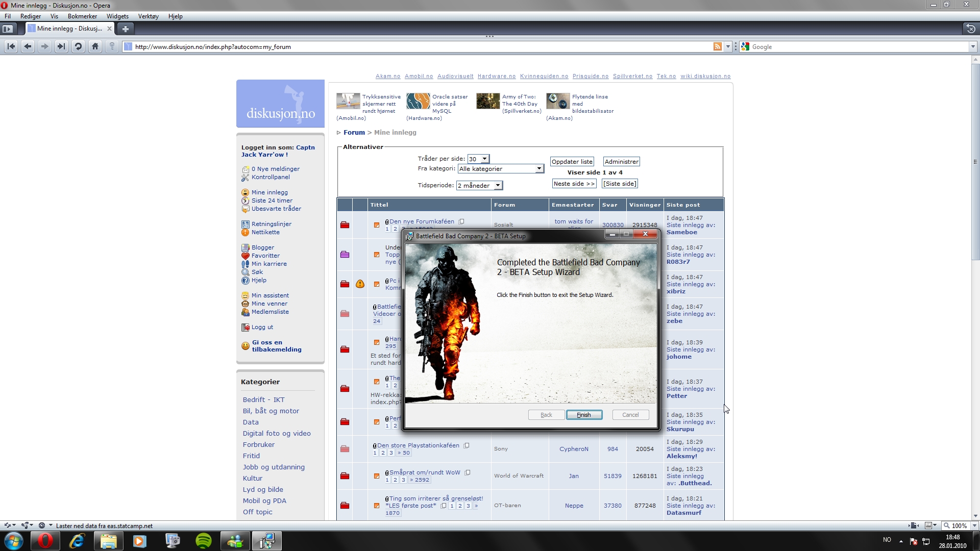This screenshot has height=551, width=980.
Task: Open the Fil menu
Action: [8, 16]
